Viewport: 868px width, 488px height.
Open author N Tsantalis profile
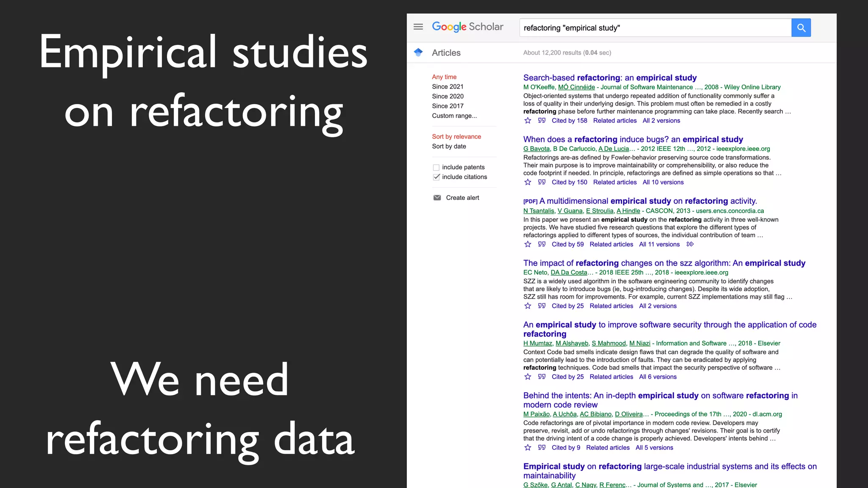pyautogui.click(x=539, y=211)
